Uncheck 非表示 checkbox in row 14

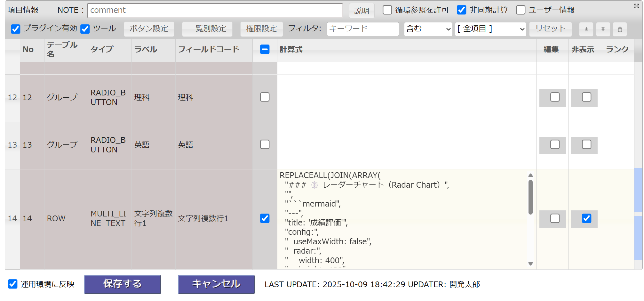(x=586, y=218)
